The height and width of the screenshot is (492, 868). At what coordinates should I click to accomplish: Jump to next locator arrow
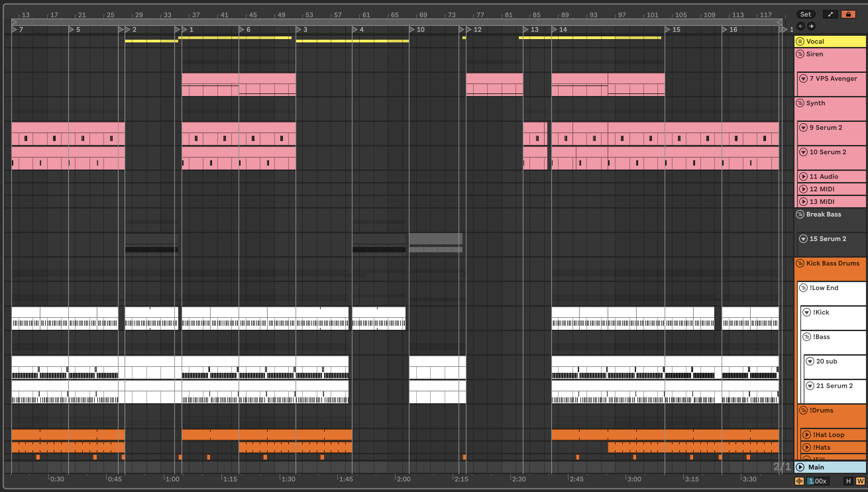811,26
